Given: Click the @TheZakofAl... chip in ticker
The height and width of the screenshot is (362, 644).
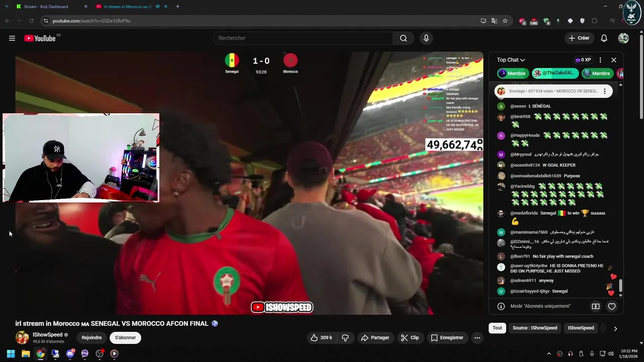Looking at the screenshot, I should (555, 73).
